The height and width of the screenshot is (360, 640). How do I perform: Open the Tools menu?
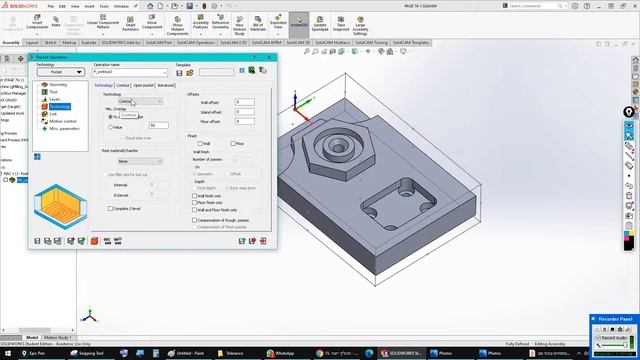(104, 6)
